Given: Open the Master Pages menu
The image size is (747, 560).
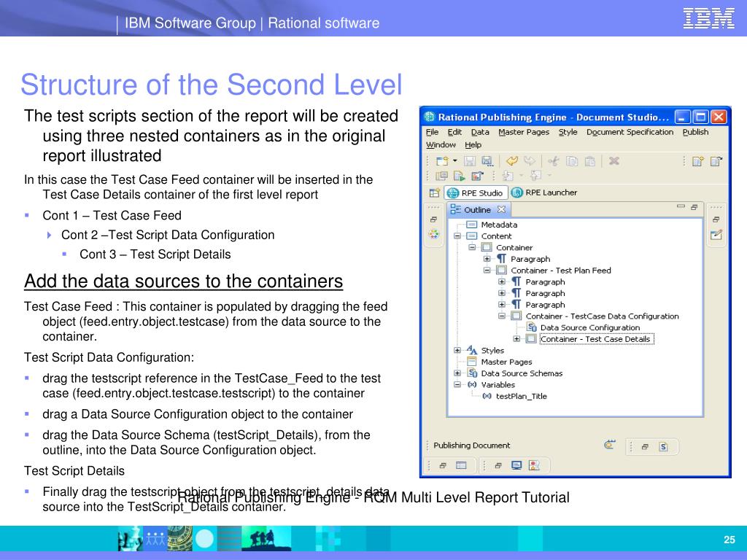Looking at the screenshot, I should click(x=523, y=132).
